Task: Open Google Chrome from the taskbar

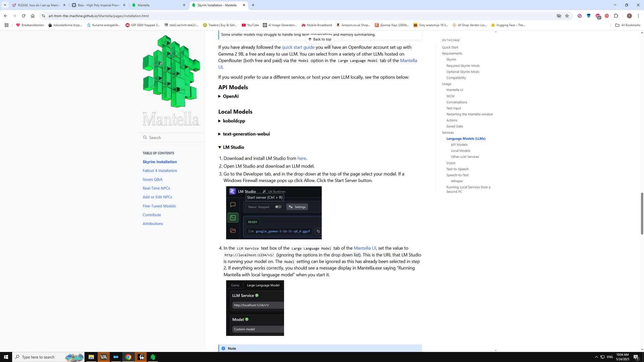Action: pyautogui.click(x=128, y=357)
